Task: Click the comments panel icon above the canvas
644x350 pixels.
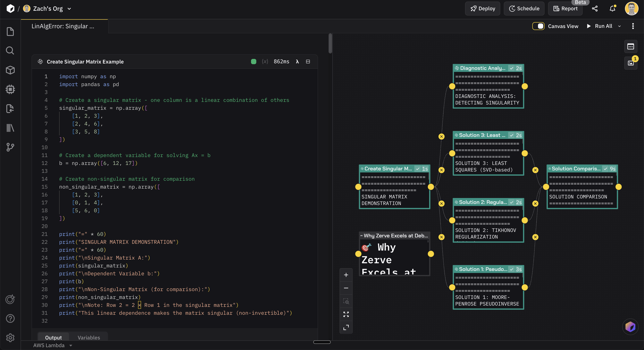Action: click(x=631, y=47)
